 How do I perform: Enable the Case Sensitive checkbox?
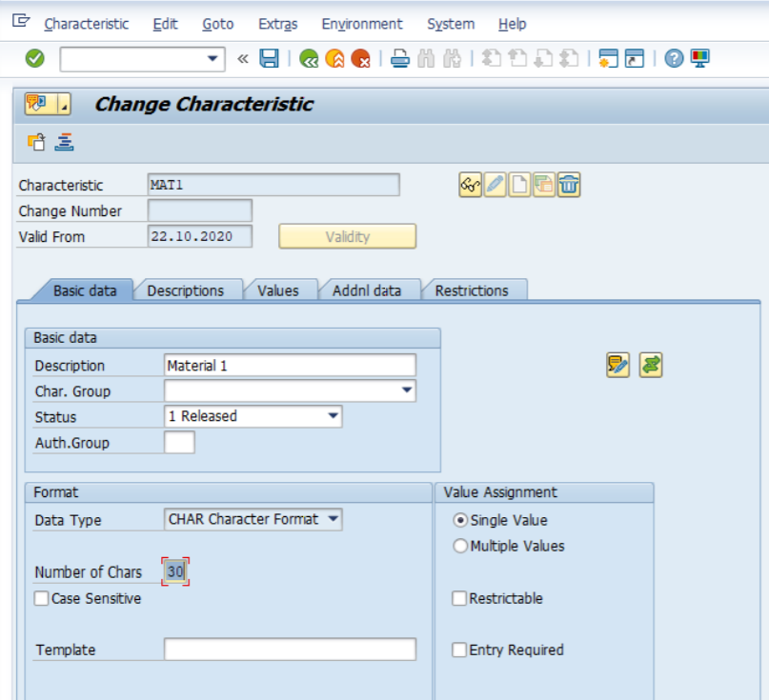(x=42, y=598)
